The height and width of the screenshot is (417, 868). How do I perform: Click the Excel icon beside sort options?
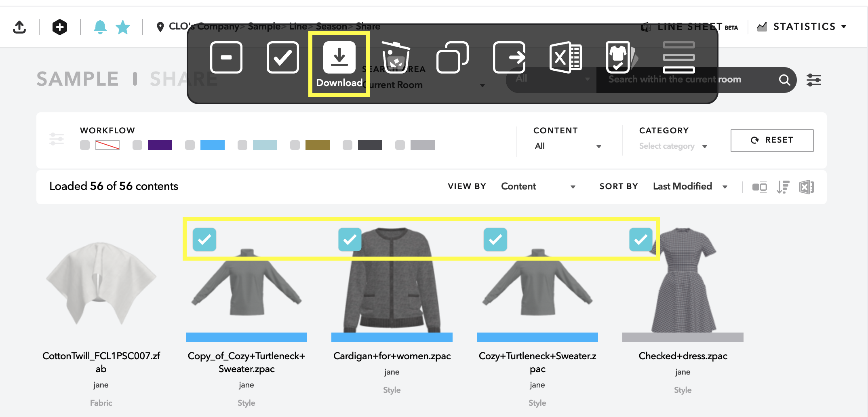[807, 187]
